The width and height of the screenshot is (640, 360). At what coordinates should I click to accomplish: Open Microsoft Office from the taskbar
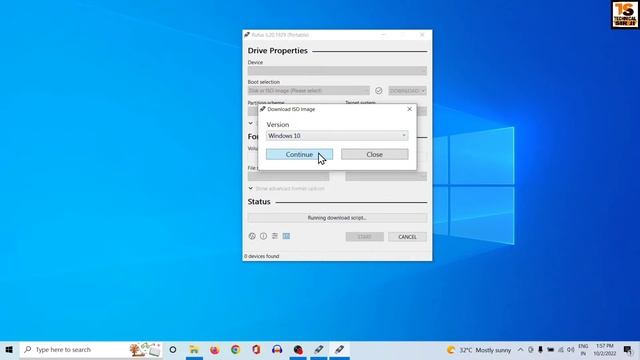pos(256,350)
